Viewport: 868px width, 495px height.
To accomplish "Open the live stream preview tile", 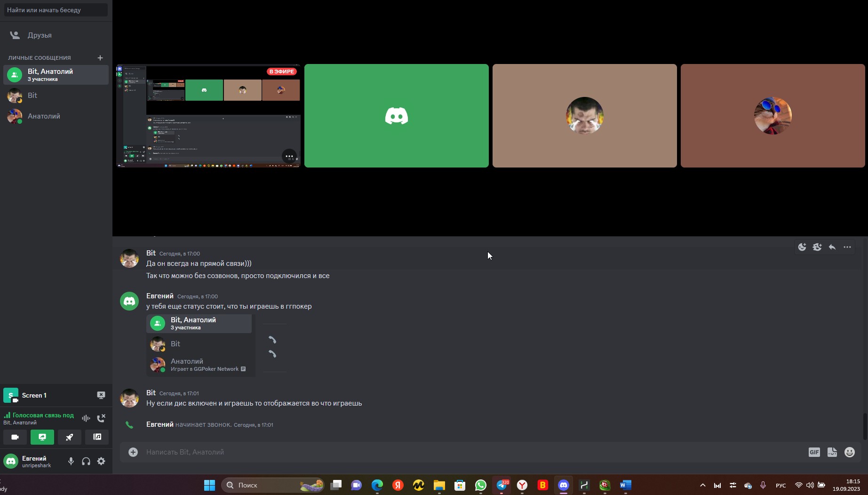I will click(208, 116).
